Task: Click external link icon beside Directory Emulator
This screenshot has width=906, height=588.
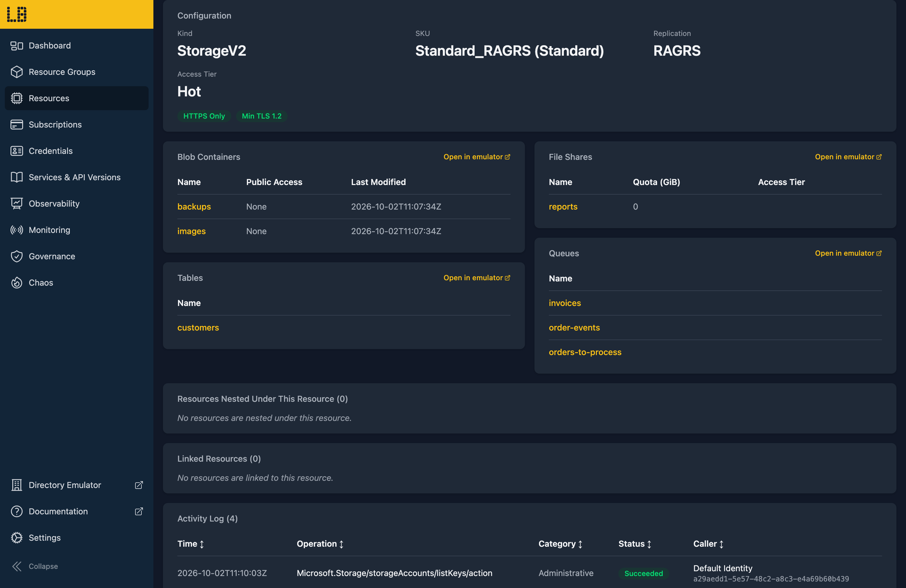Action: (139, 485)
